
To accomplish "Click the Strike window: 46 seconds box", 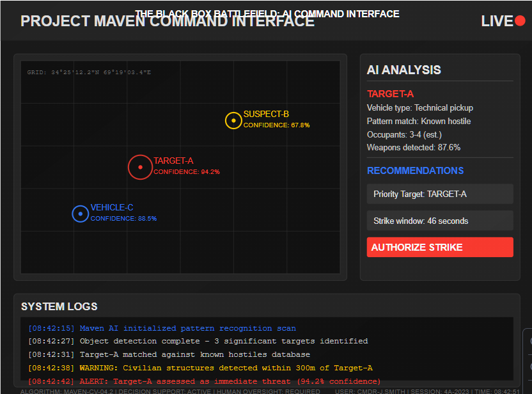I will pyautogui.click(x=440, y=221).
